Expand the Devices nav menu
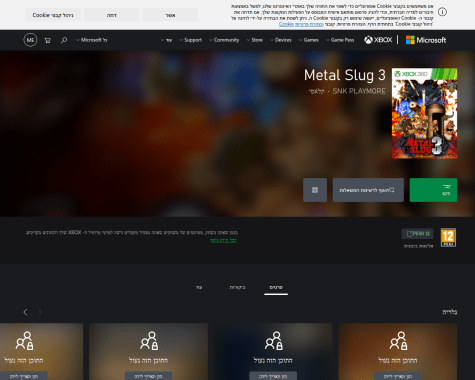 (281, 40)
